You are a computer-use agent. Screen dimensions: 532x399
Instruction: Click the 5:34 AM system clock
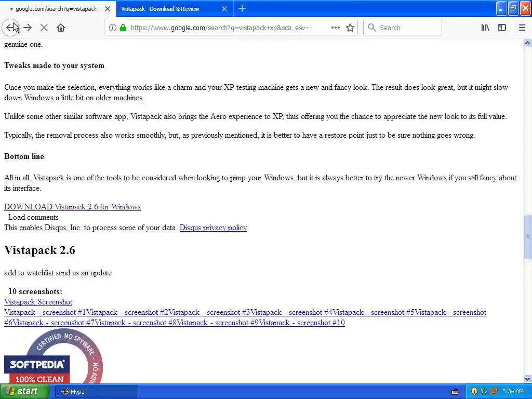[x=513, y=392]
